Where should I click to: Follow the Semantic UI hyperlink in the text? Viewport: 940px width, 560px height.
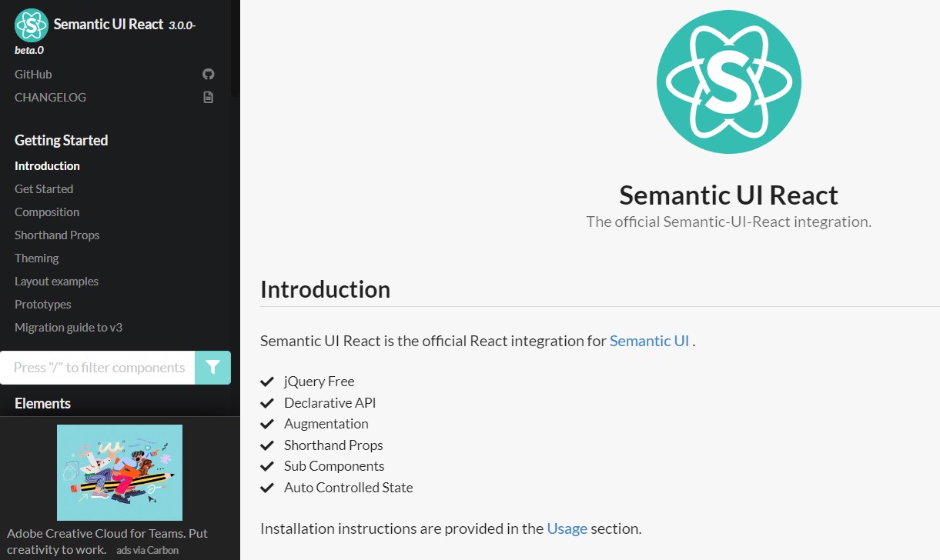[649, 340]
